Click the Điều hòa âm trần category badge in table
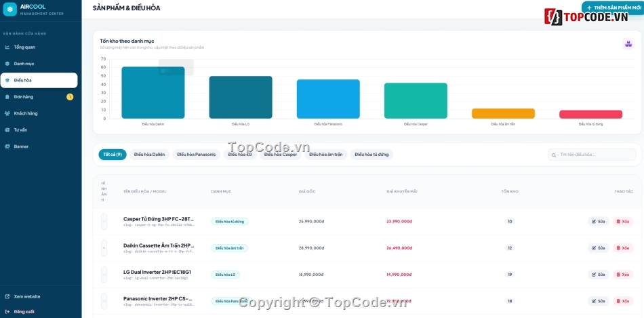 pyautogui.click(x=230, y=248)
